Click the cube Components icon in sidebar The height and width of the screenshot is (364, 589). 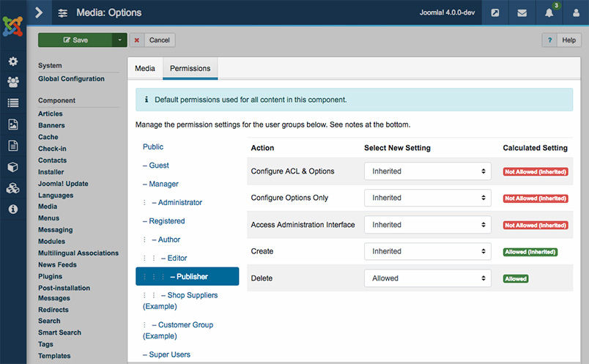tap(13, 167)
